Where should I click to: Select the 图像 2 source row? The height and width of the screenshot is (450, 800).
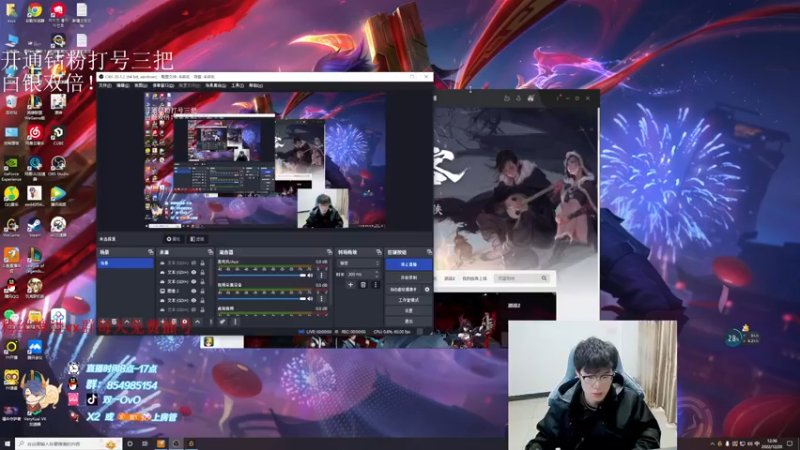pyautogui.click(x=184, y=291)
